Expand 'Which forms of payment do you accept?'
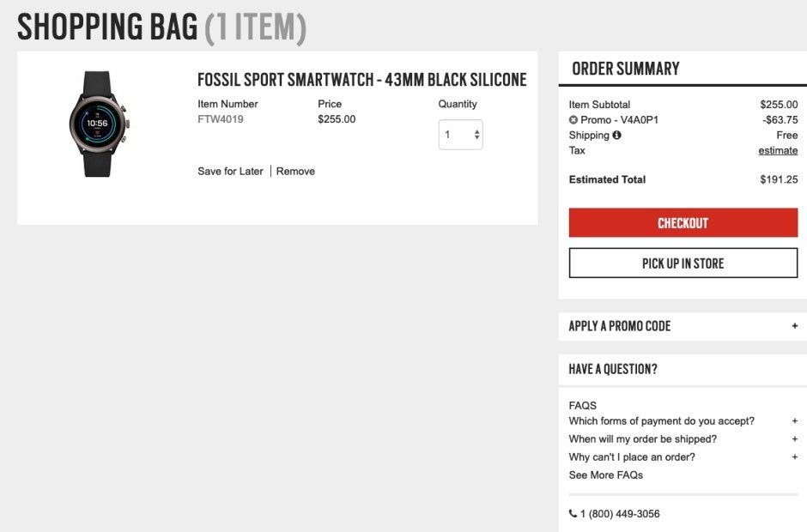The width and height of the screenshot is (807, 532). click(x=795, y=420)
